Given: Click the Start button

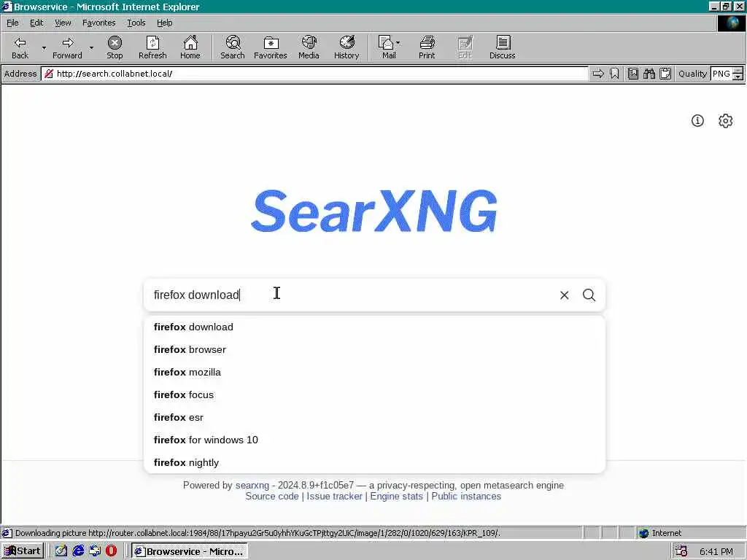Looking at the screenshot, I should [23, 551].
